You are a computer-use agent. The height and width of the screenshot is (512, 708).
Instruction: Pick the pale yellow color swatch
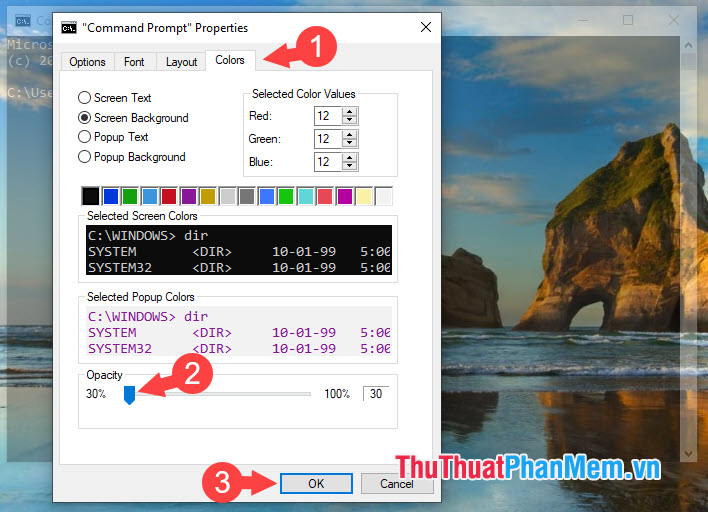tap(364, 196)
